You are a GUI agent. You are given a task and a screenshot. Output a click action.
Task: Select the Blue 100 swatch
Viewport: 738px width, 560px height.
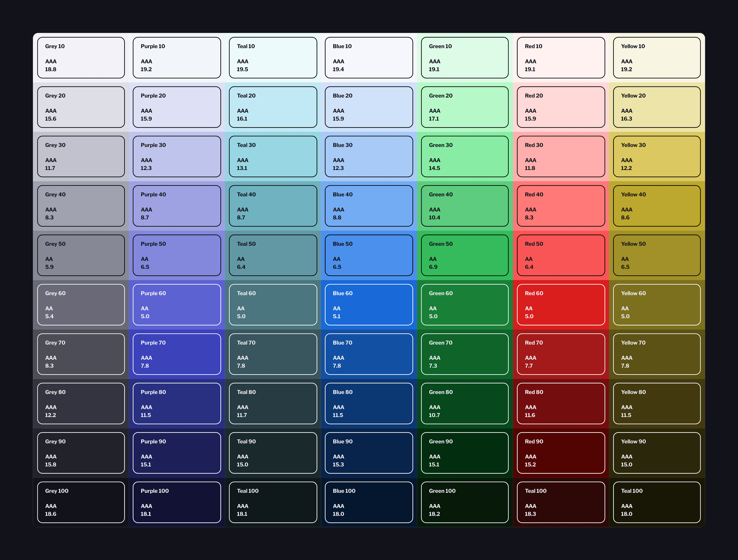pos(369,502)
